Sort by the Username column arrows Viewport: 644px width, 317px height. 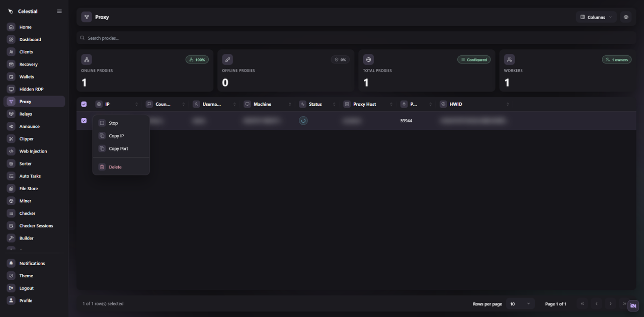coord(234,104)
